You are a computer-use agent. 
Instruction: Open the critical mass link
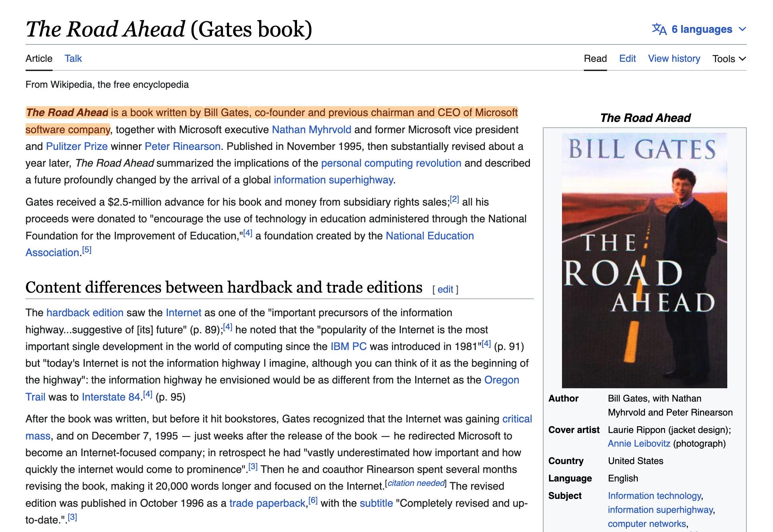(517, 419)
